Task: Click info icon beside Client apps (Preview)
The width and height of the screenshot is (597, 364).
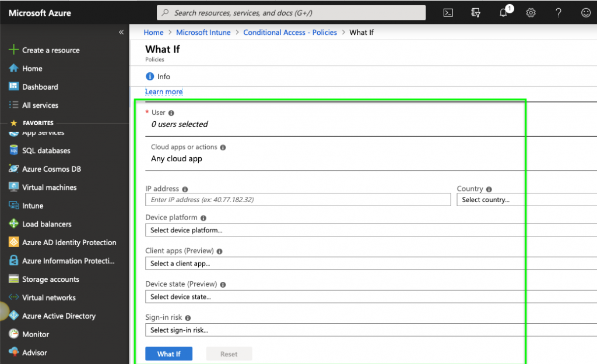Action: tap(219, 251)
